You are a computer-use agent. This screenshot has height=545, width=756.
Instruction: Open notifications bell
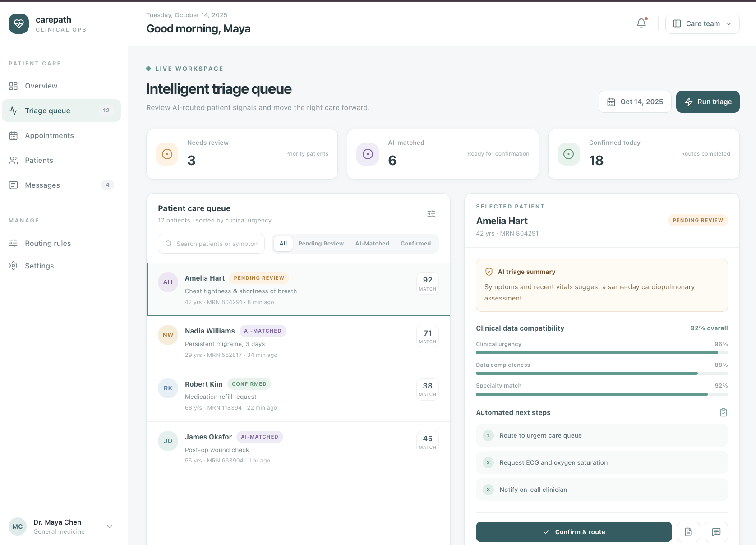[641, 23]
